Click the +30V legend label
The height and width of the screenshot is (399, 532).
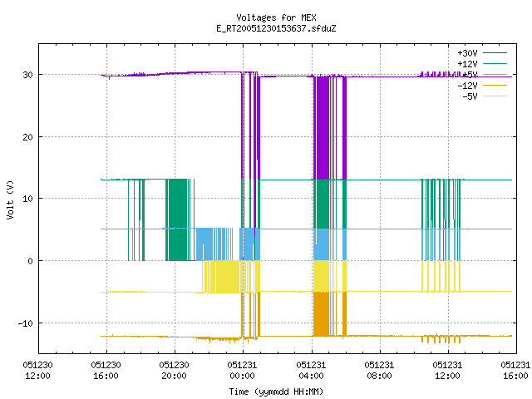pos(467,53)
